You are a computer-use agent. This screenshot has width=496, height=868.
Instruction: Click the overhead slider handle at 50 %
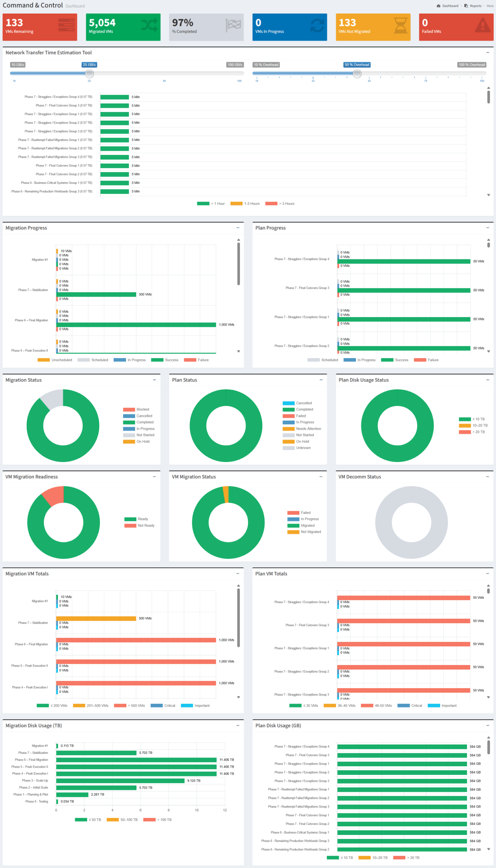357,73
